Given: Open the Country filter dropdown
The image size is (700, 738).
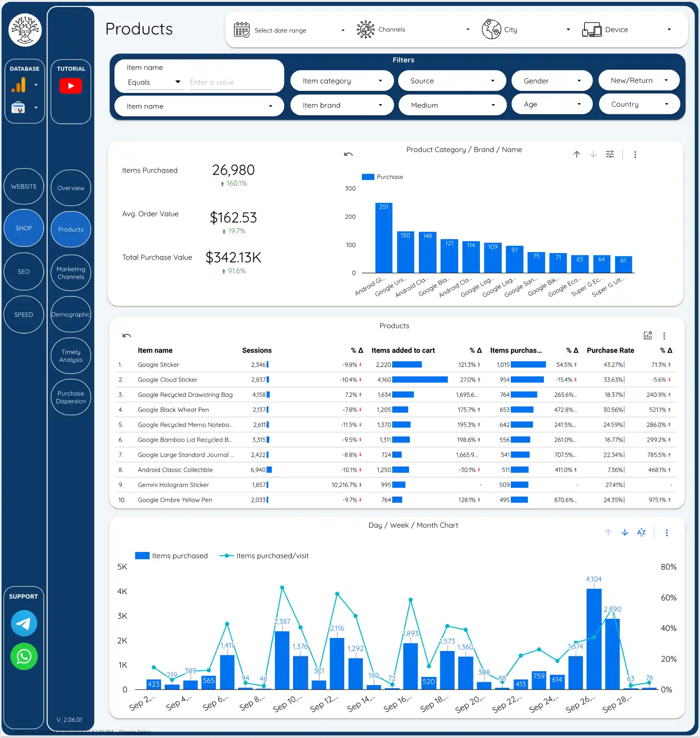Looking at the screenshot, I should click(x=639, y=104).
